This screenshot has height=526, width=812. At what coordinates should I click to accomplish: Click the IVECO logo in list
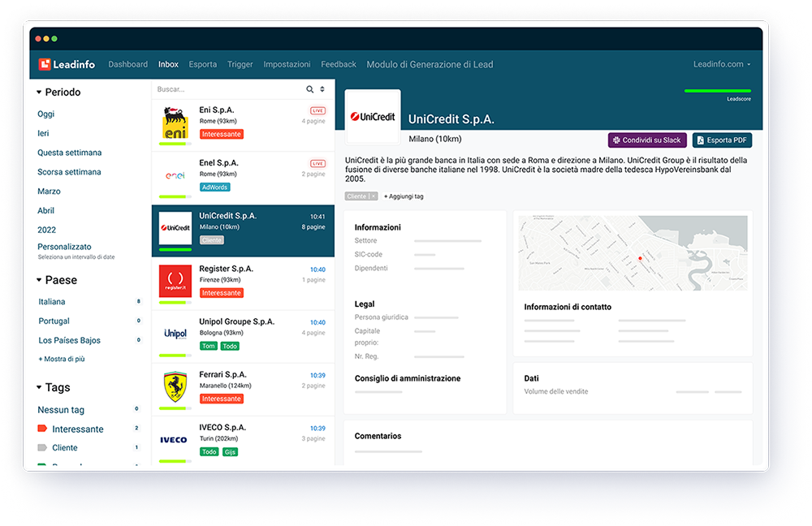click(174, 440)
